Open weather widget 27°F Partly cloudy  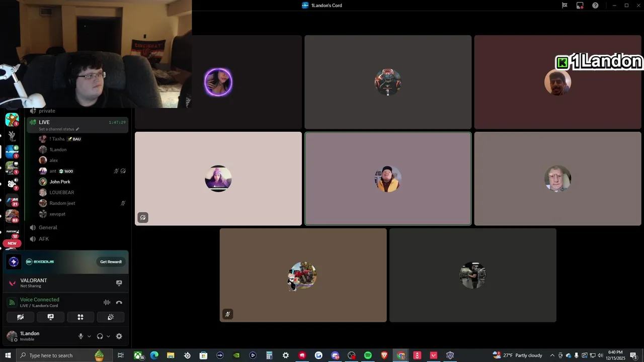coord(518,355)
